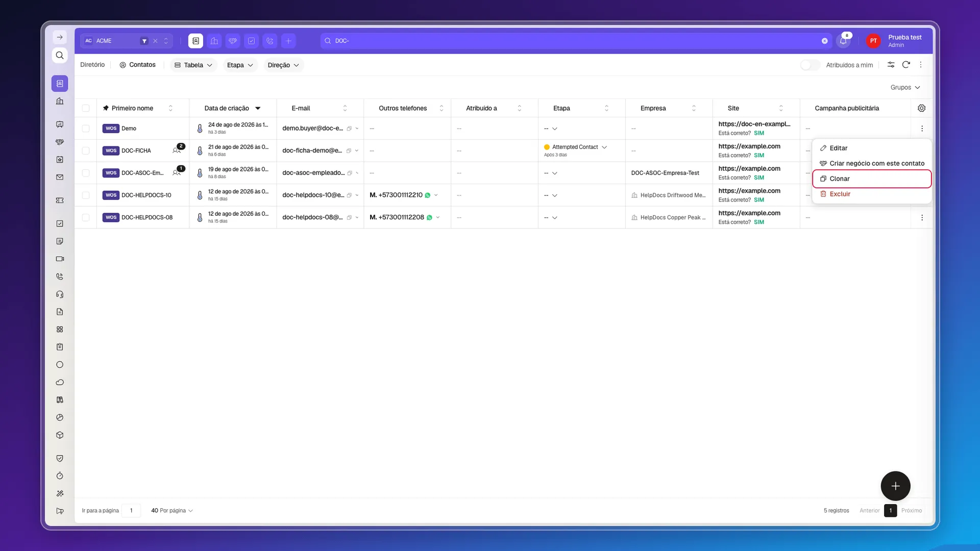Choose Criar negócio com este contato
The height and width of the screenshot is (551, 980).
[x=871, y=163]
